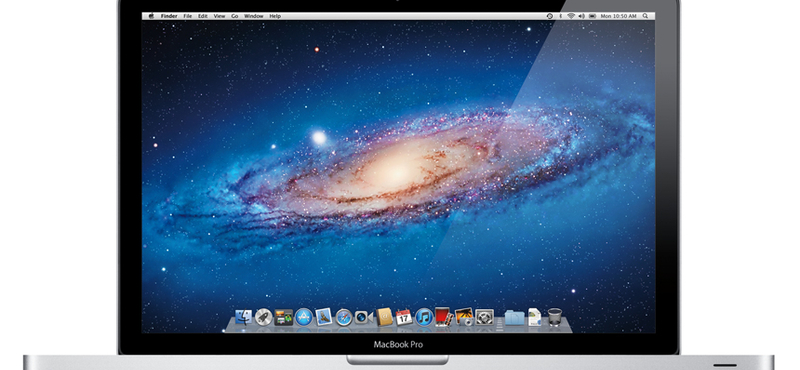The height and width of the screenshot is (370, 800).
Task: Open Photo Booth in the Dock
Action: (x=443, y=316)
